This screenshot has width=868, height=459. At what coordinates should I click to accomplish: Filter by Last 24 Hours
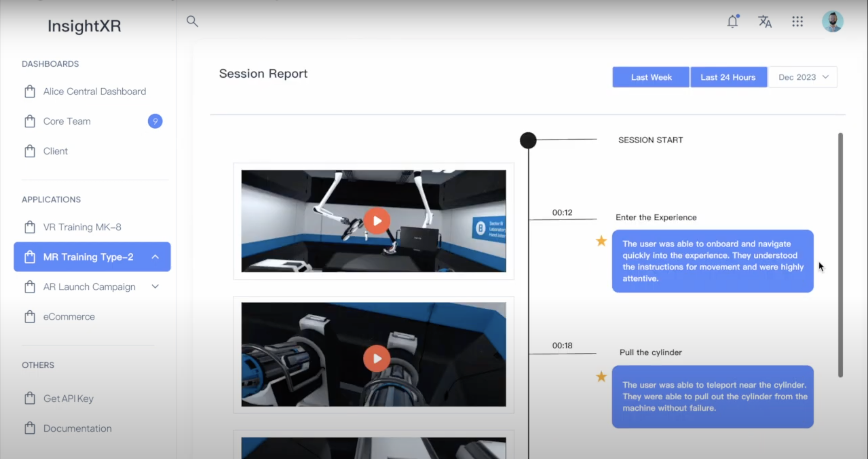coord(728,77)
